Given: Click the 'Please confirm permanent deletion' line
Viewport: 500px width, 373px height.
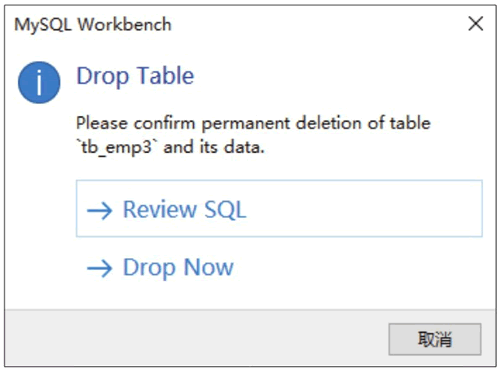Looking at the screenshot, I should [x=253, y=123].
